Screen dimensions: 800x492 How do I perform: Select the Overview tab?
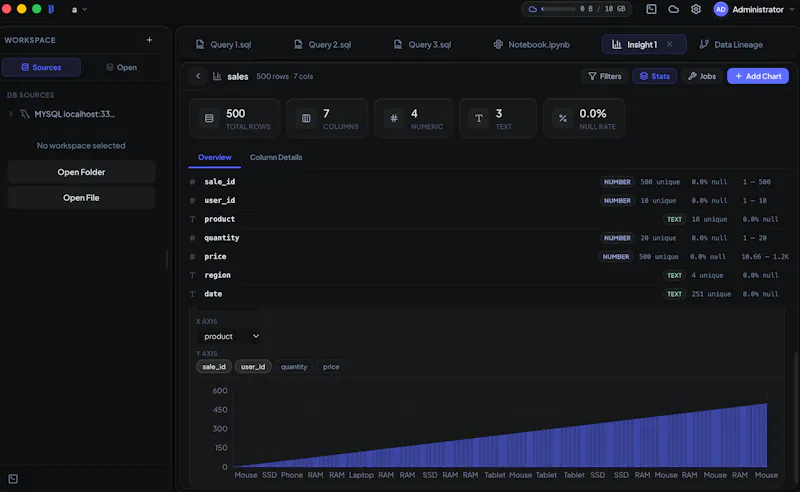click(214, 157)
